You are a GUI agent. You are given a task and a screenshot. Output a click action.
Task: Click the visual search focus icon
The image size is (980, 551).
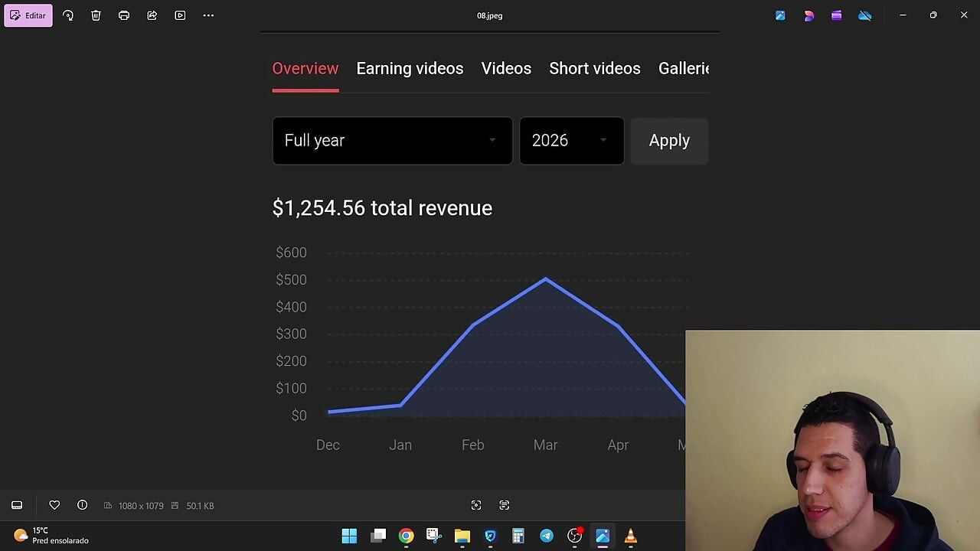476,505
